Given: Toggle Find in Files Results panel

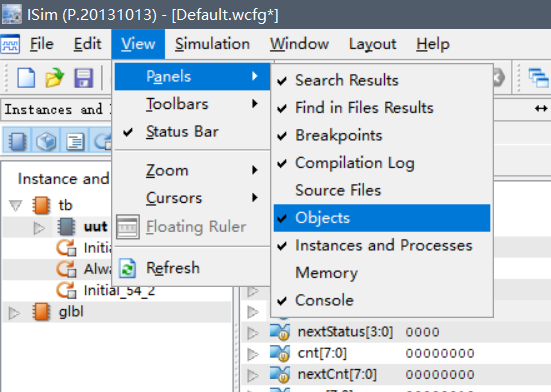Looking at the screenshot, I should pyautogui.click(x=382, y=108).
